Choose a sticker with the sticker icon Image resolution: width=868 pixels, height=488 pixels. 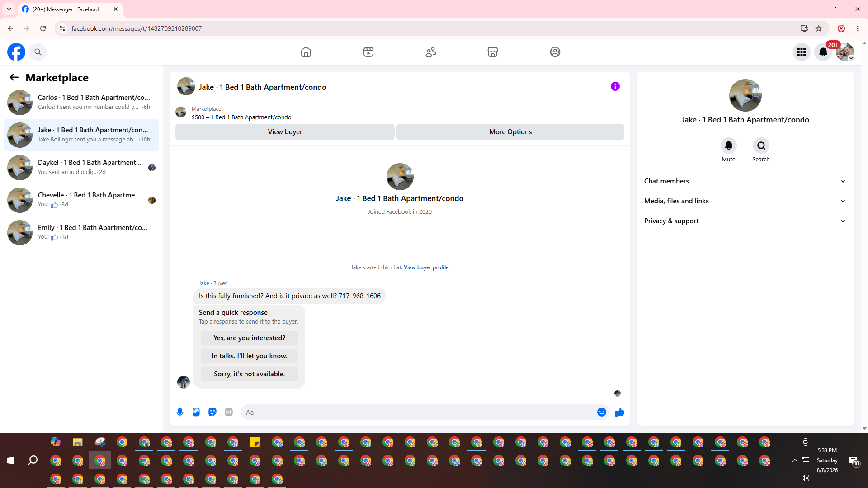click(x=212, y=412)
